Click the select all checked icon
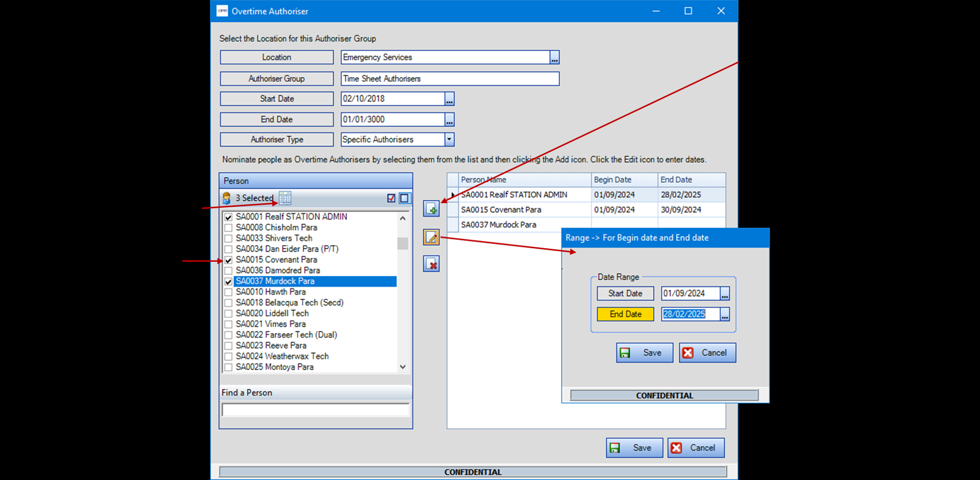980x480 pixels. 391,198
